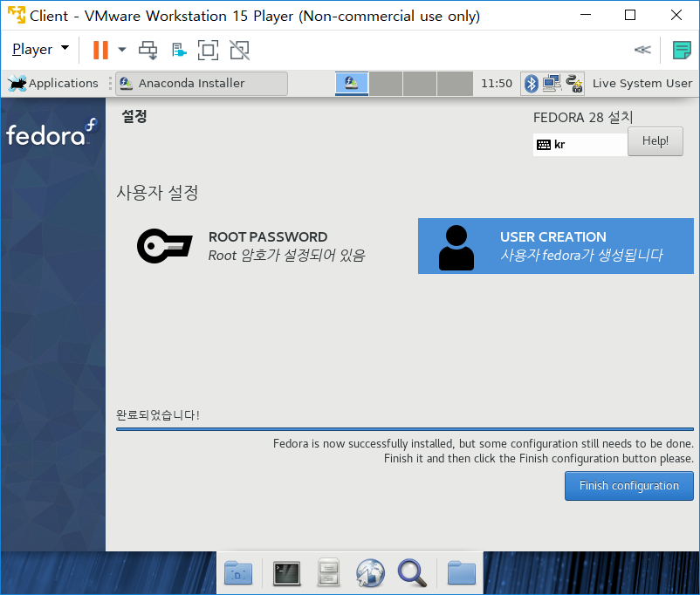Open USER CREATION settings
This screenshot has width=700, height=595.
tap(555, 246)
